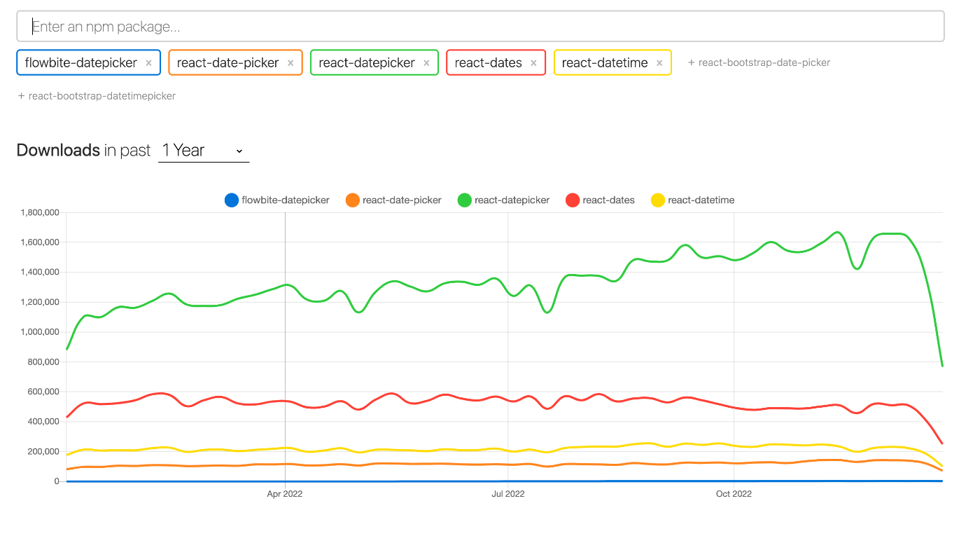Remove react-date-picker tag via its x
Viewport: 980px width, 536px height.
290,63
